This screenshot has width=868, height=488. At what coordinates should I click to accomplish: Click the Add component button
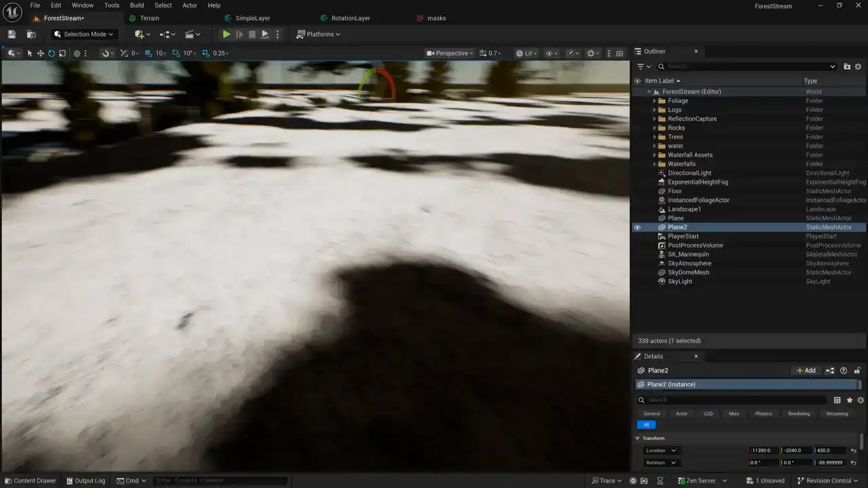pyautogui.click(x=806, y=371)
